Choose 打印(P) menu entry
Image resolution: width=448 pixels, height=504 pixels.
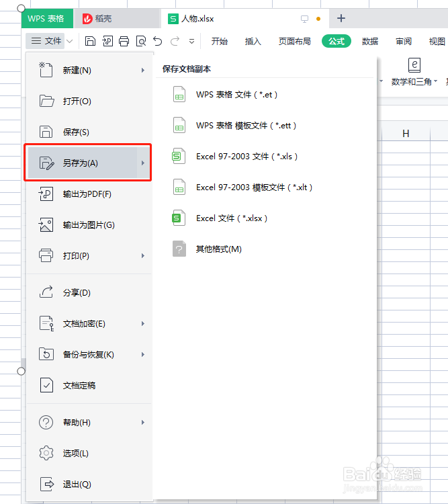tap(88, 255)
